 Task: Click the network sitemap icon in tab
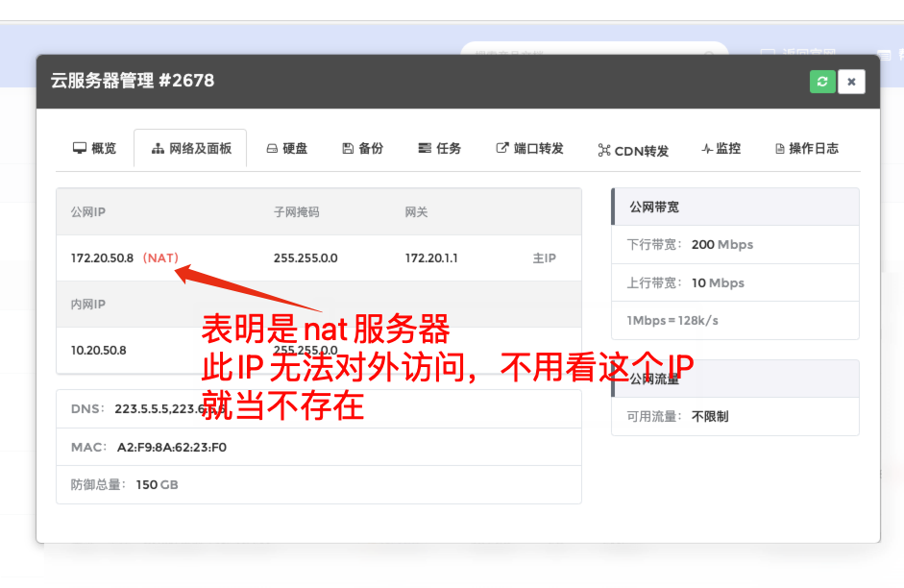159,149
